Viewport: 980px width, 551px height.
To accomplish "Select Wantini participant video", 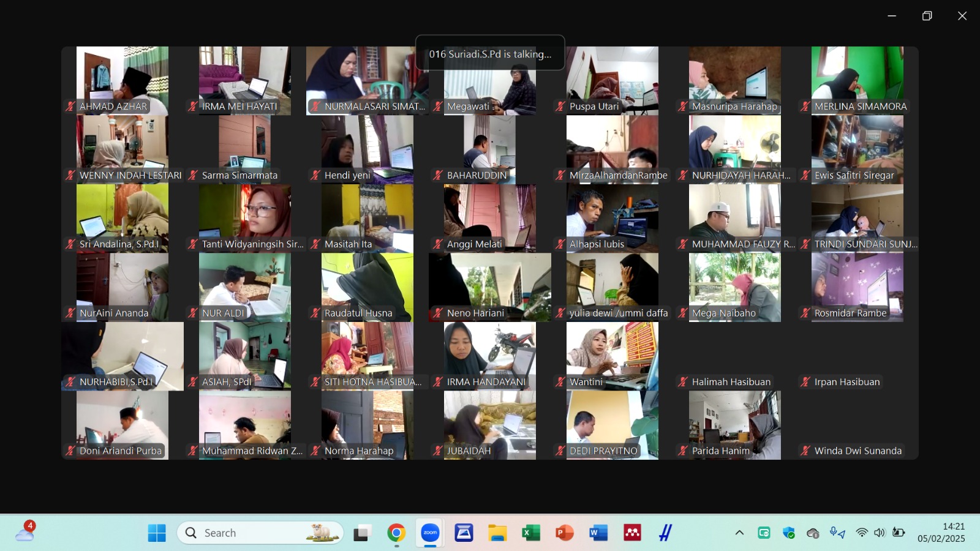I will point(612,356).
